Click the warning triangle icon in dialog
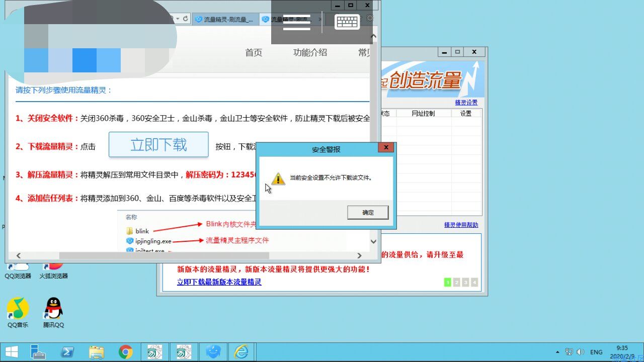644x362 pixels. (x=278, y=178)
